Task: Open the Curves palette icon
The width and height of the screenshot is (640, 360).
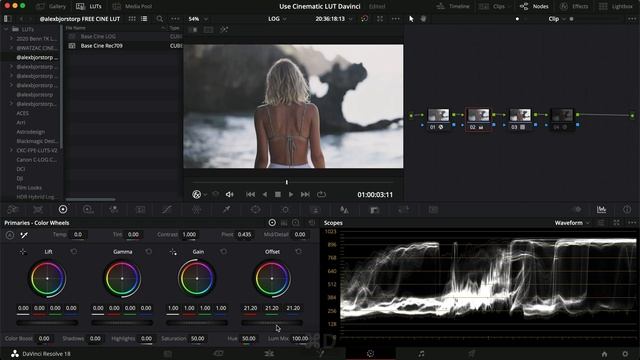Action: (x=167, y=209)
